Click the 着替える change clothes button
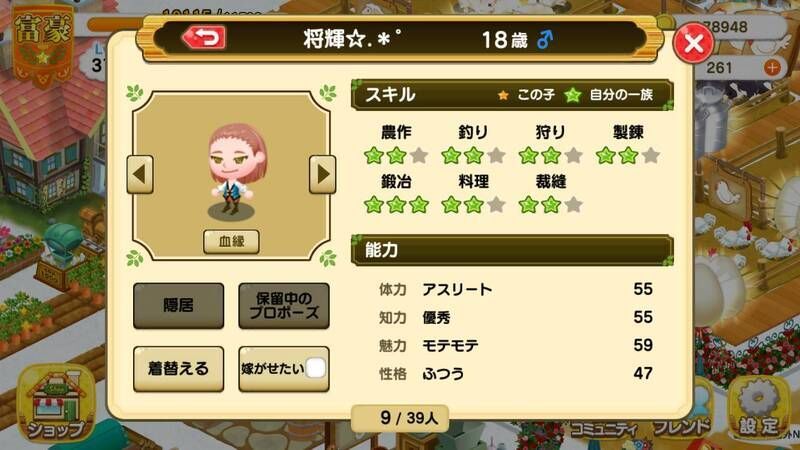The image size is (800, 450). [x=179, y=369]
